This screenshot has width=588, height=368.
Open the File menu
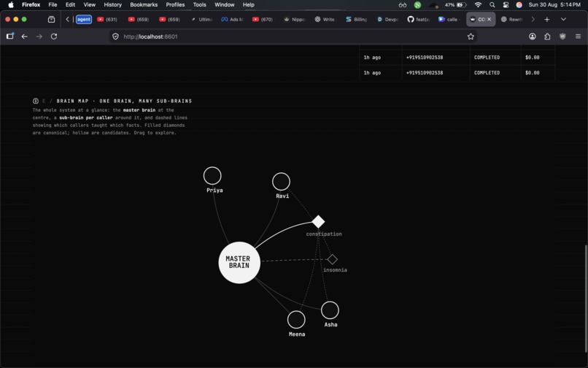(x=53, y=5)
